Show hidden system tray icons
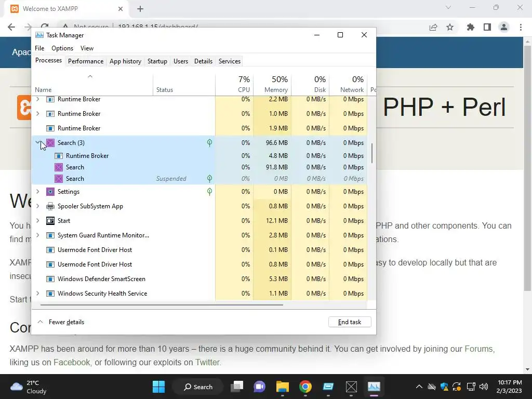The width and height of the screenshot is (532, 399). pos(419,387)
